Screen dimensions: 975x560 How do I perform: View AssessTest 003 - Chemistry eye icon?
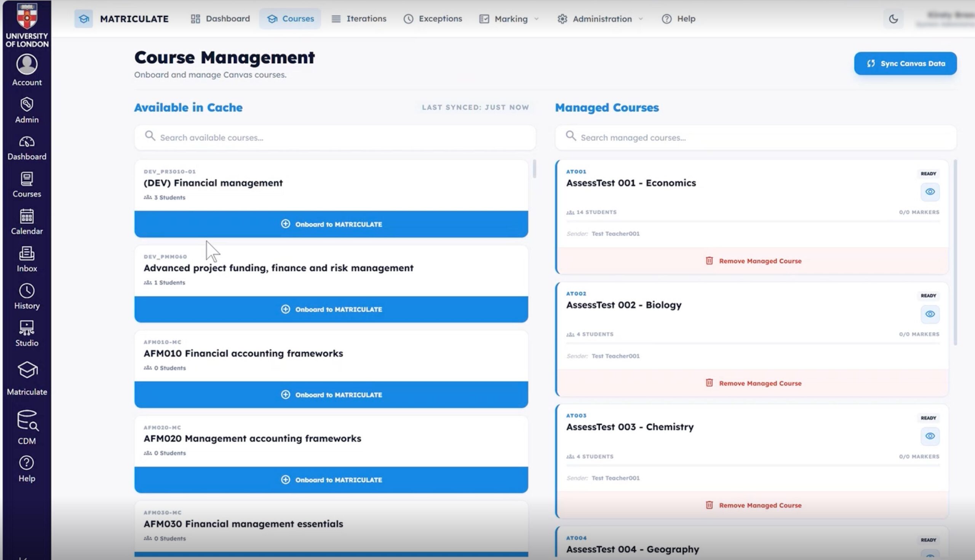(x=930, y=436)
